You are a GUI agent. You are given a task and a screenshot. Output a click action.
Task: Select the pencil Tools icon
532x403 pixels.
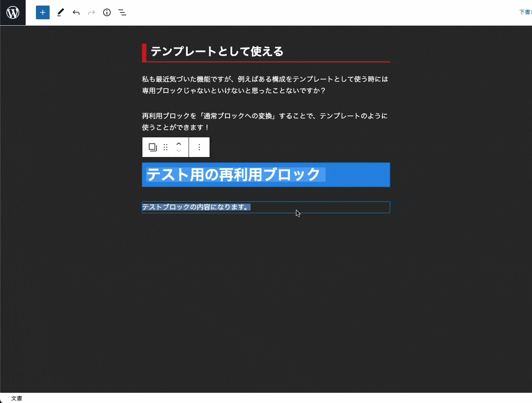(60, 12)
